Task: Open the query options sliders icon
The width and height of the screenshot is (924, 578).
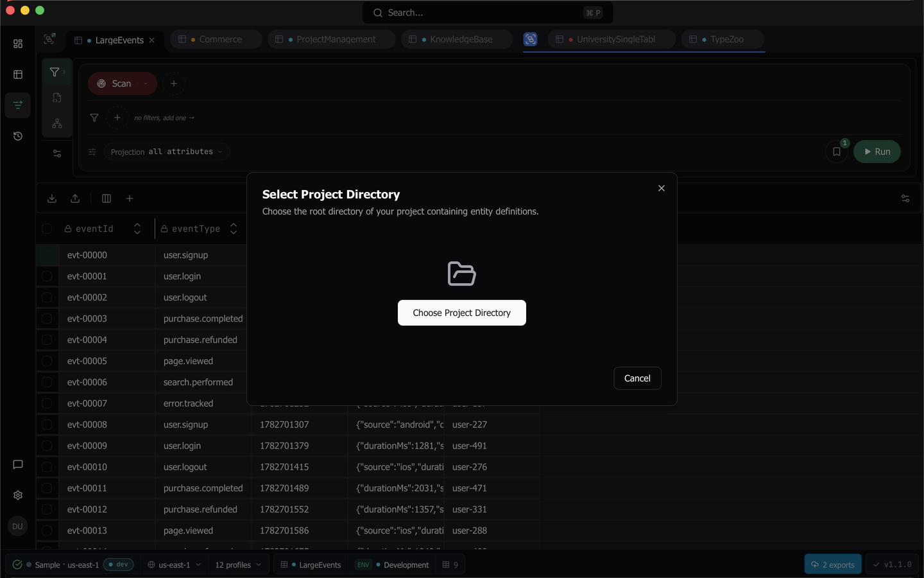Action: [57, 153]
